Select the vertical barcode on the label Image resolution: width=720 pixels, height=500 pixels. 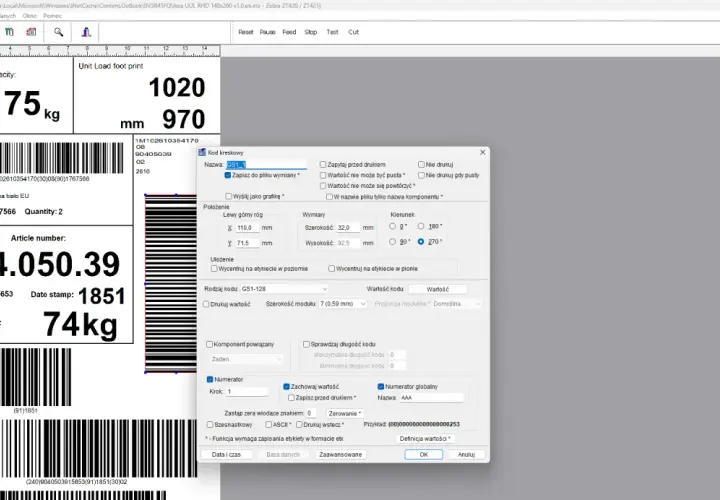170,283
